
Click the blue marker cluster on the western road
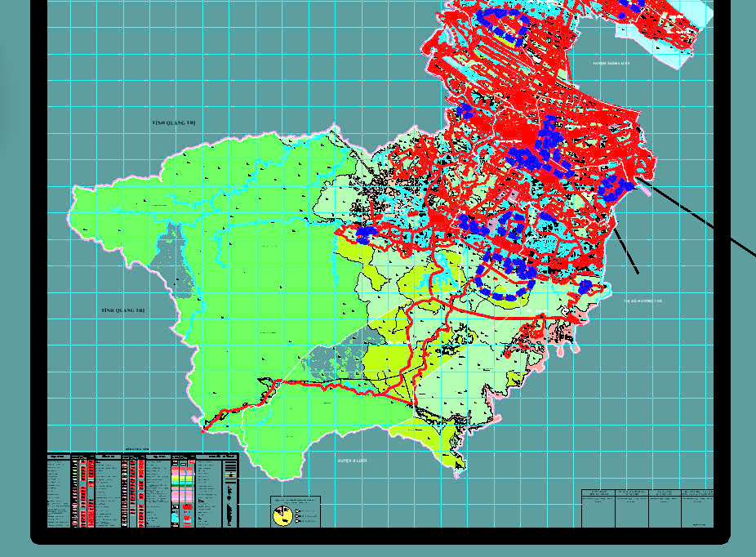coord(367,234)
